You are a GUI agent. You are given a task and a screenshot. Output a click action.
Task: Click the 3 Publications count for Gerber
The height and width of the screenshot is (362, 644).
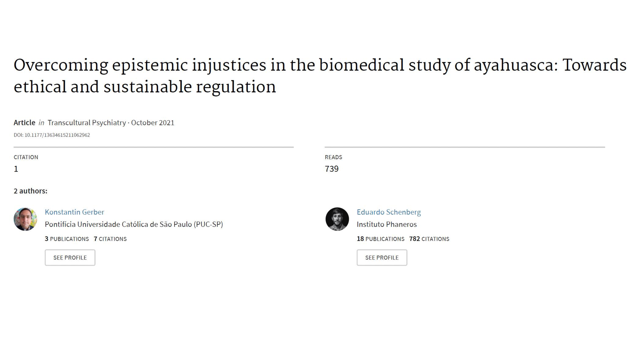pyautogui.click(x=67, y=239)
